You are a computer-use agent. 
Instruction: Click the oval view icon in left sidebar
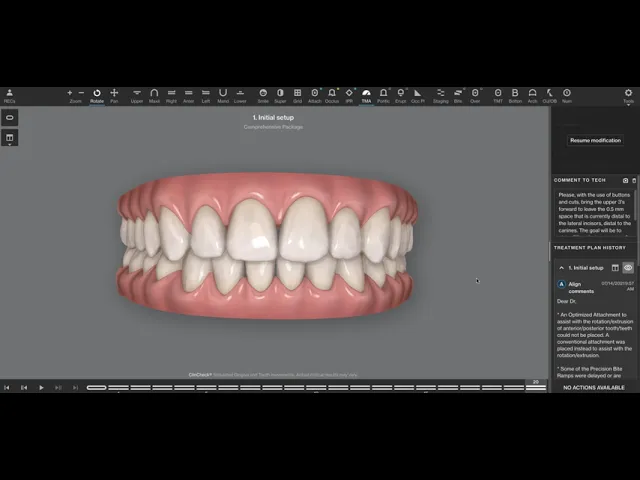10,118
